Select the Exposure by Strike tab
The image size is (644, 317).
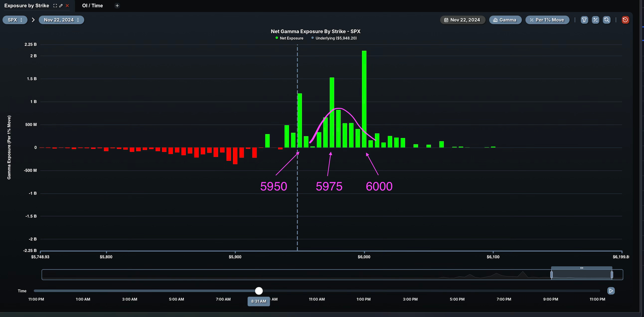26,5
